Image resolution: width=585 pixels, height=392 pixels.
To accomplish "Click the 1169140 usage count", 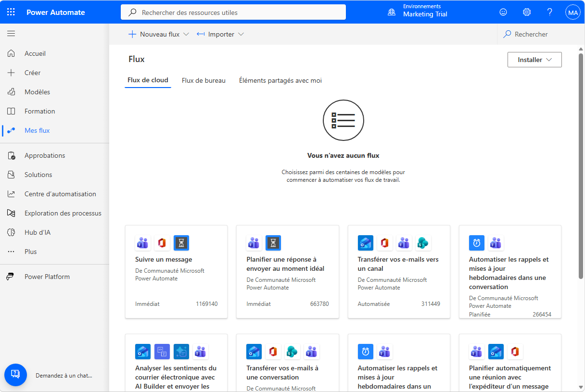I will point(207,304).
